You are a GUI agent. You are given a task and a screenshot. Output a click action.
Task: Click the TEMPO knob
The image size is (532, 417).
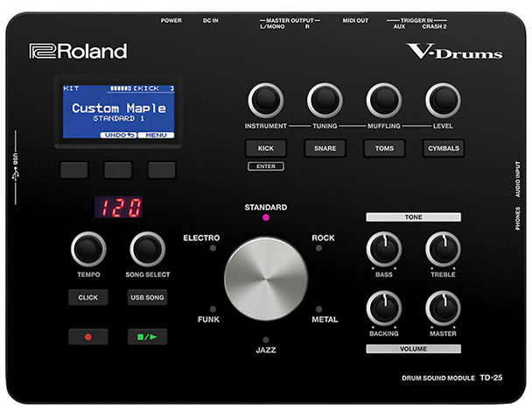tap(88, 250)
